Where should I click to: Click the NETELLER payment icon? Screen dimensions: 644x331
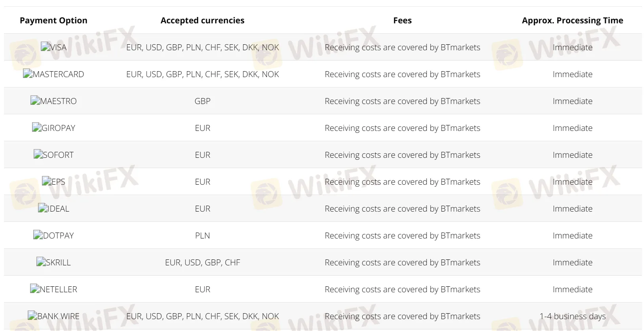(53, 289)
